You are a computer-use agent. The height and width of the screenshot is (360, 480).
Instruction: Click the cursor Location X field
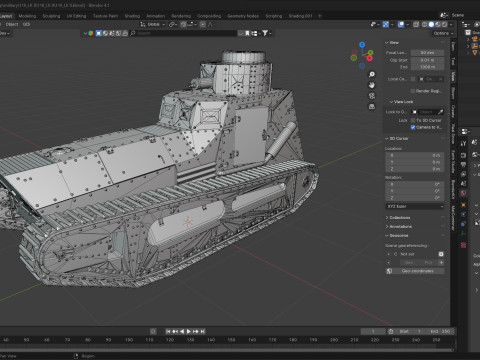pyautogui.click(x=415, y=155)
